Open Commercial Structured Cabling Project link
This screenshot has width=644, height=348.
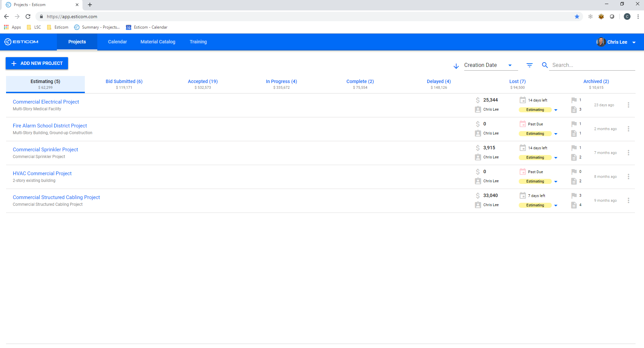point(56,197)
